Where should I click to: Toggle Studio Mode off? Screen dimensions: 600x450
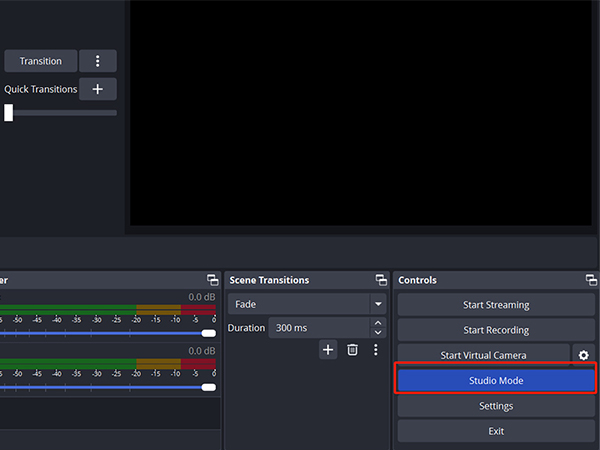(496, 380)
